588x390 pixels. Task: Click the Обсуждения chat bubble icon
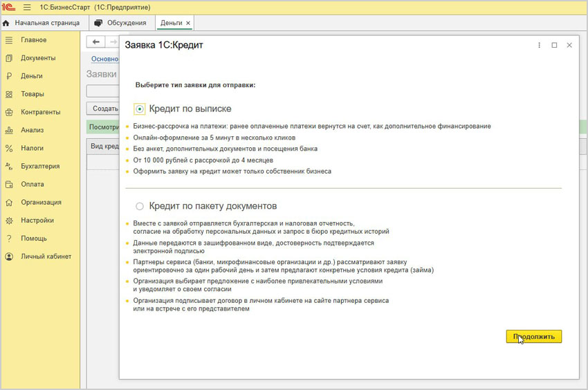(x=98, y=23)
